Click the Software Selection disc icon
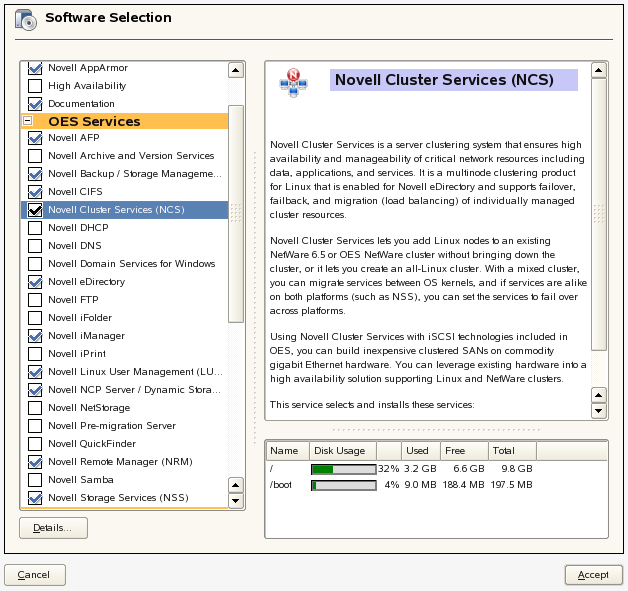 (26, 20)
